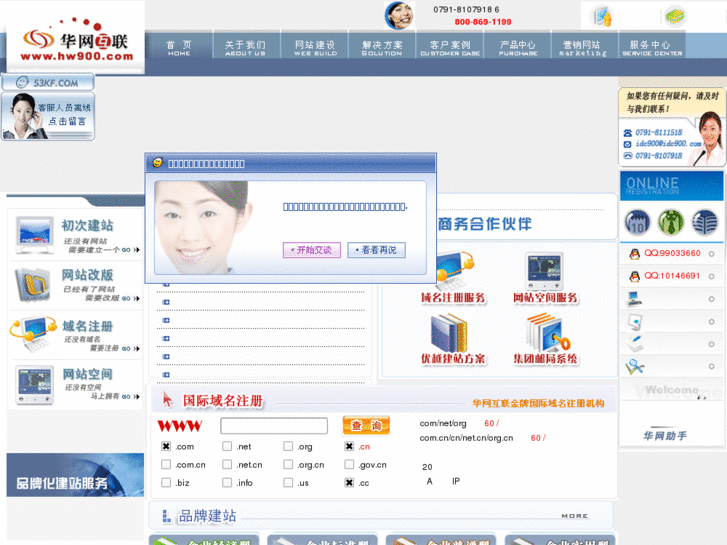Click the first news list bullet icon

166,284
